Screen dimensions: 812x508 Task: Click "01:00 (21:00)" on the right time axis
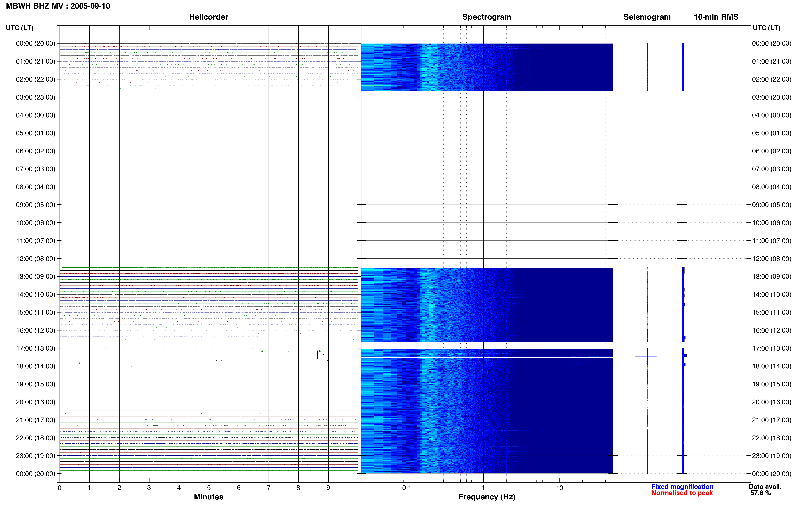click(772, 61)
